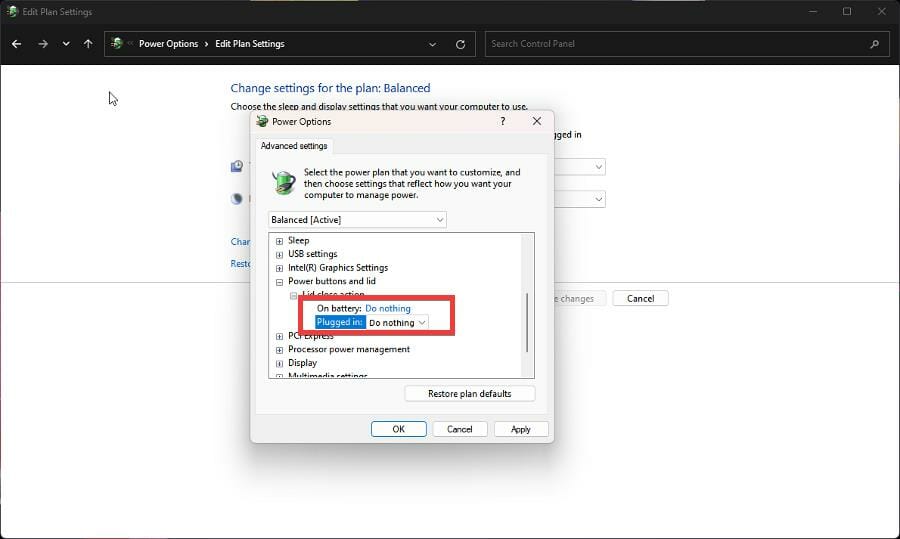
Task: Select Edit Plan Settings breadcrumb
Action: [250, 44]
